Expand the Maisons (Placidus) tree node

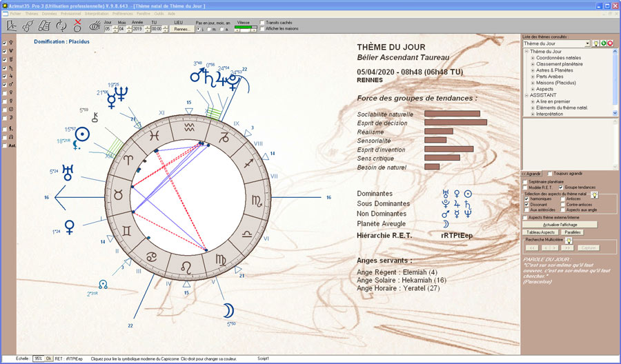click(533, 83)
